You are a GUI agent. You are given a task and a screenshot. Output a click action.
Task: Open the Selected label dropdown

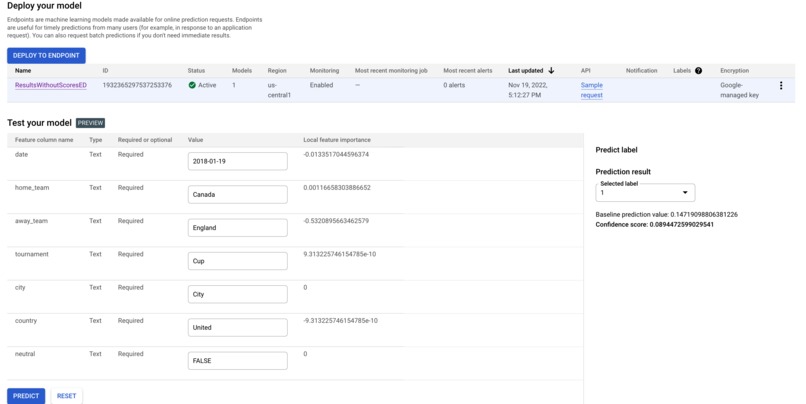(645, 193)
